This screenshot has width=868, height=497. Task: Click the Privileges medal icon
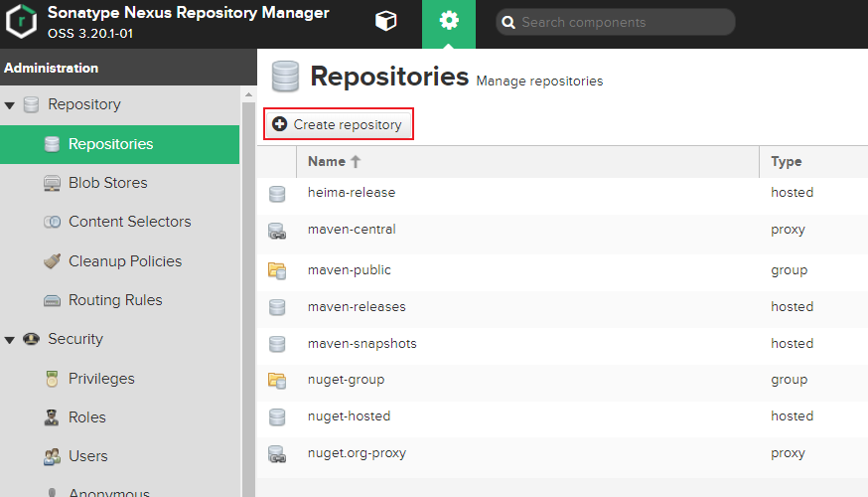tap(52, 379)
